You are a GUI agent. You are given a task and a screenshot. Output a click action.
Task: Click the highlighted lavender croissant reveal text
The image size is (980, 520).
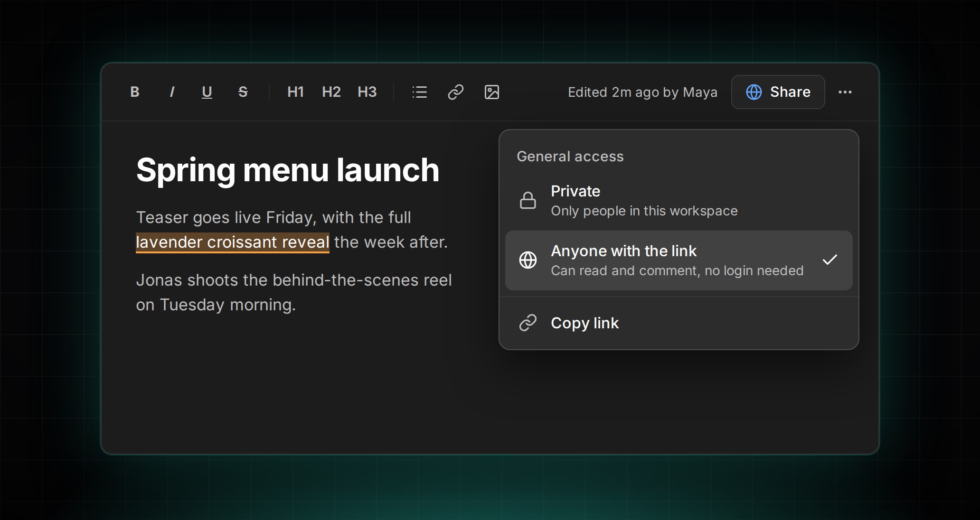click(x=233, y=242)
